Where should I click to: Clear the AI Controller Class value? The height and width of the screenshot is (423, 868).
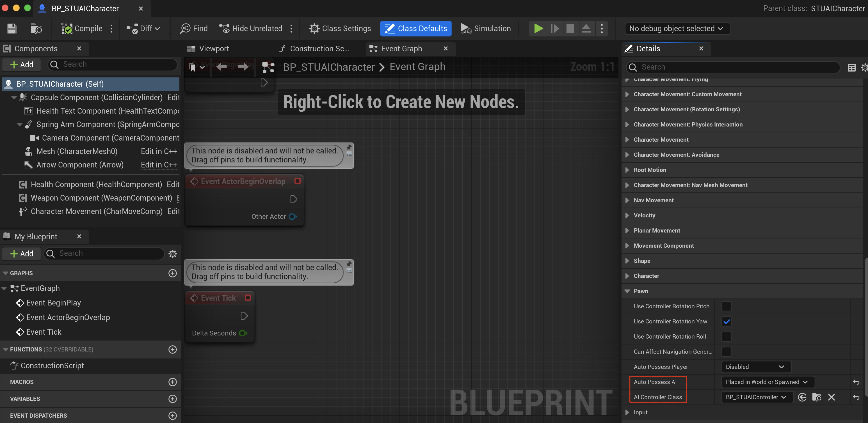(x=831, y=397)
